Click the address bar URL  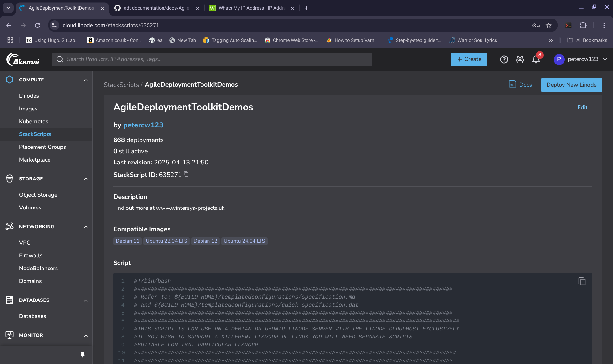(x=110, y=25)
